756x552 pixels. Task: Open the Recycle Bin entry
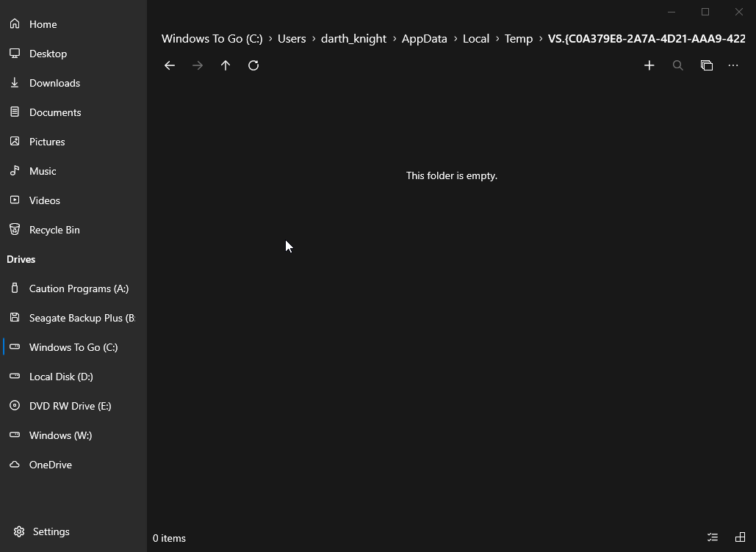point(73,230)
